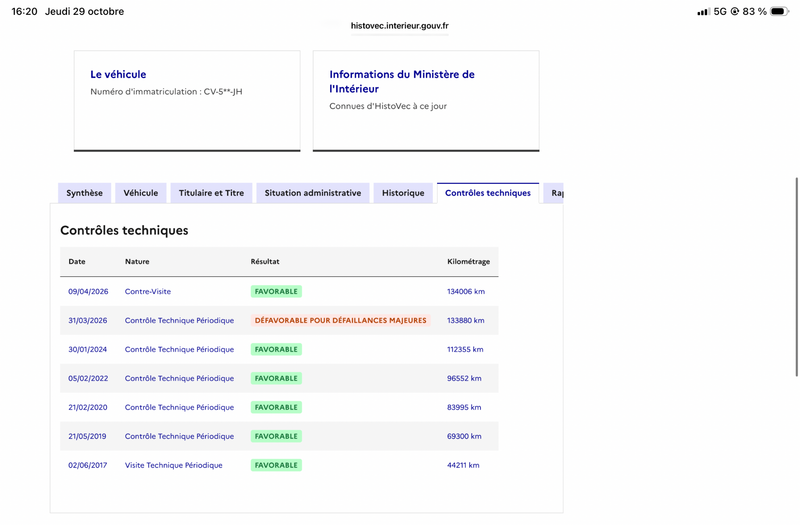Tap the histovec.interieur.gouv.fr address bar
The height and width of the screenshot is (525, 800).
point(399,26)
